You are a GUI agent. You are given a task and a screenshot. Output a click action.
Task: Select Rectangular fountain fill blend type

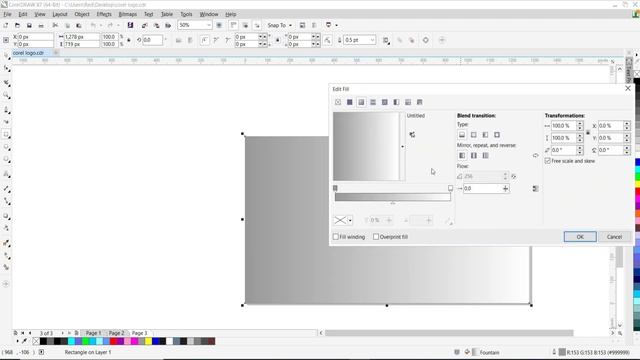497,135
